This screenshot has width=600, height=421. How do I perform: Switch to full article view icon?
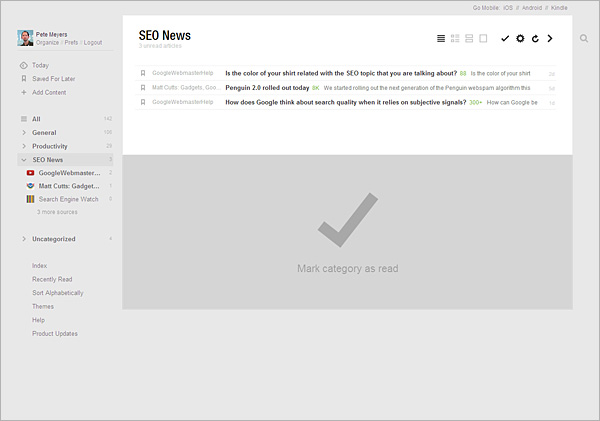pos(483,38)
